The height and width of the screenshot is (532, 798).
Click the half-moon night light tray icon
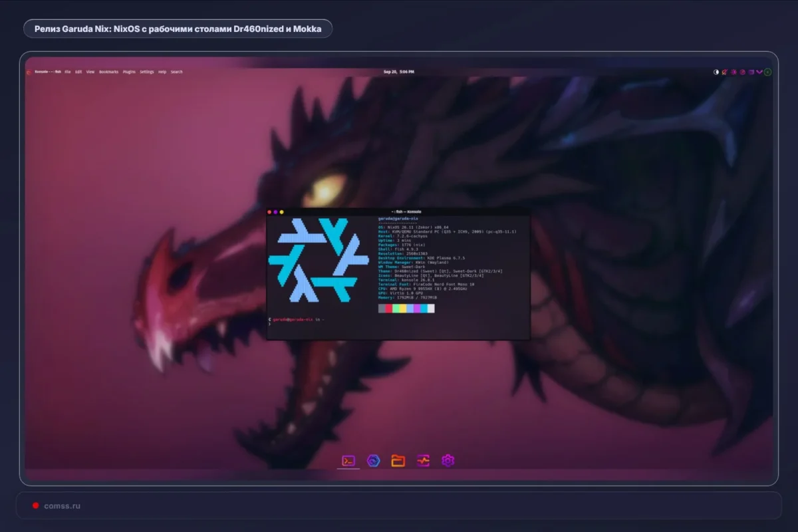pyautogui.click(x=716, y=72)
